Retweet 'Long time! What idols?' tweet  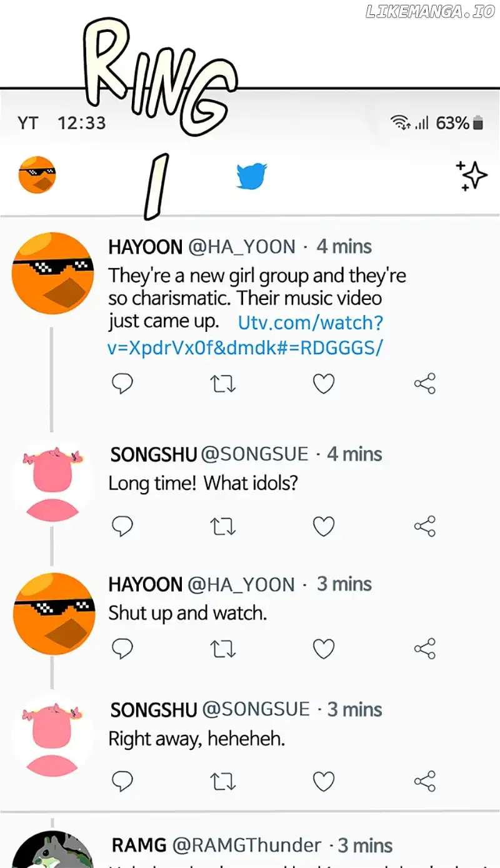pyautogui.click(x=222, y=527)
